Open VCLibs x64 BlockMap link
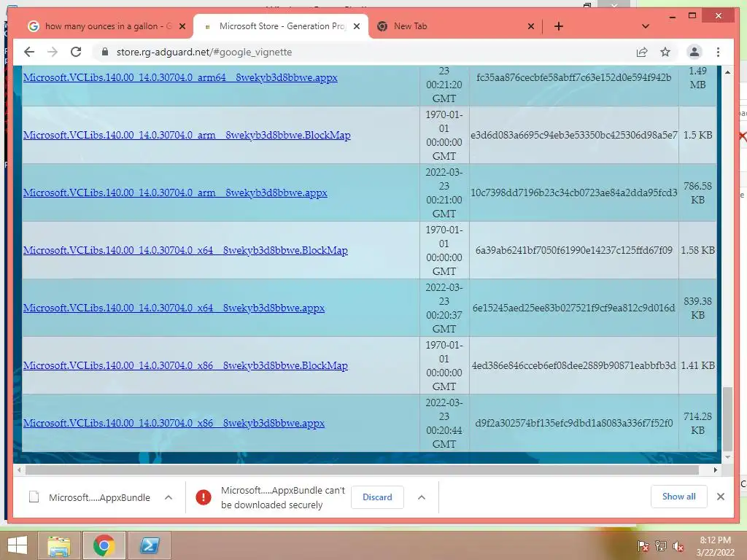 click(185, 251)
